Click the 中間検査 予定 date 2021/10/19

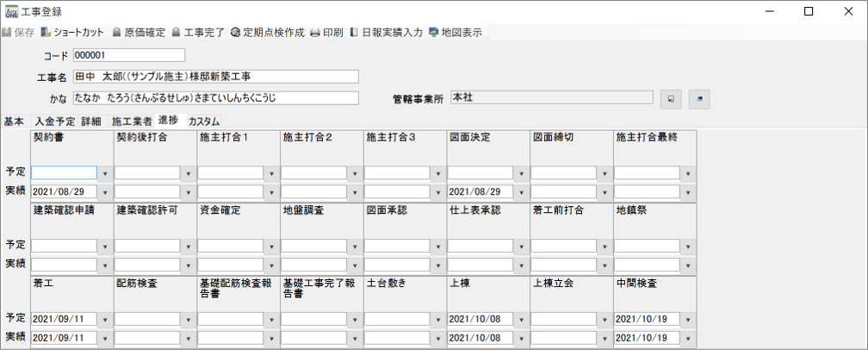point(648,320)
